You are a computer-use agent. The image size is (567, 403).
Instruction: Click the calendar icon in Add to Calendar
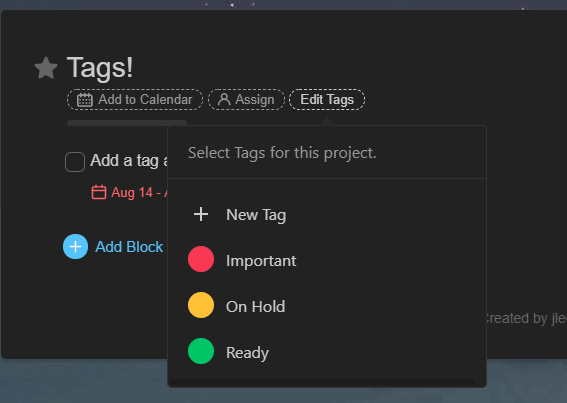[85, 100]
